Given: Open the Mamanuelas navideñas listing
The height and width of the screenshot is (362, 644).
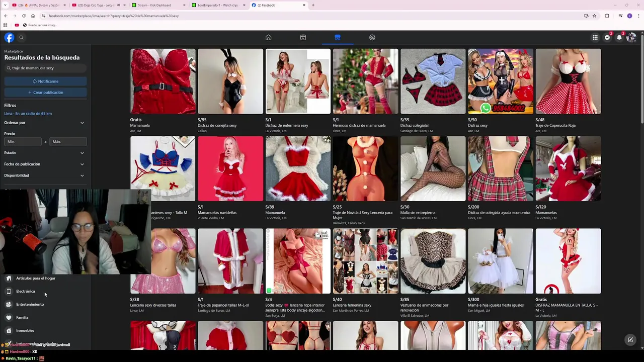Looking at the screenshot, I should 230,178.
